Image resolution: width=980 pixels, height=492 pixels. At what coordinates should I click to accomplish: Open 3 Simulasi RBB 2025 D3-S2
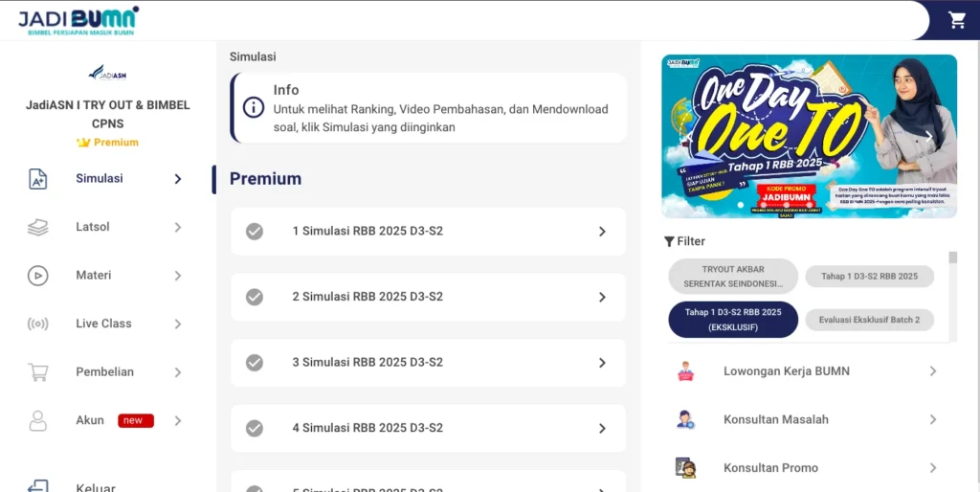(x=428, y=363)
